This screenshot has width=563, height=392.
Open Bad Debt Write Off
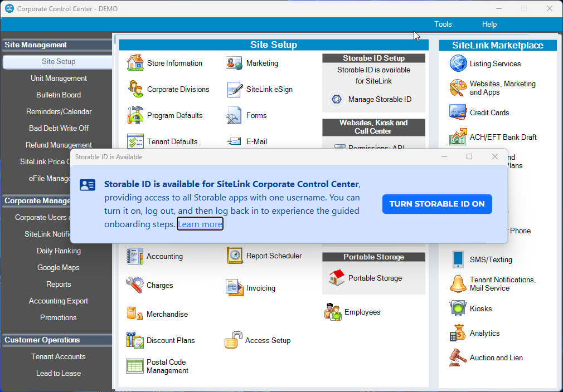tap(59, 128)
